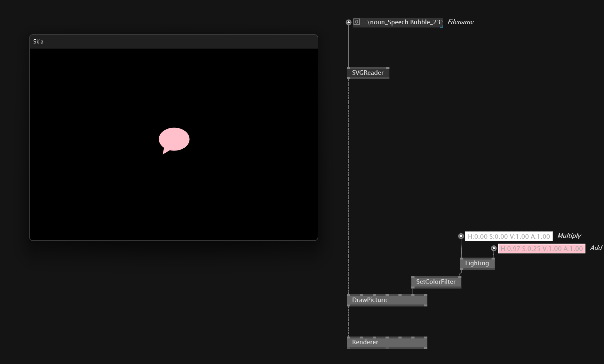The height and width of the screenshot is (364, 604).
Task: Click the pink speech bubble in Skia preview
Action: pos(174,139)
